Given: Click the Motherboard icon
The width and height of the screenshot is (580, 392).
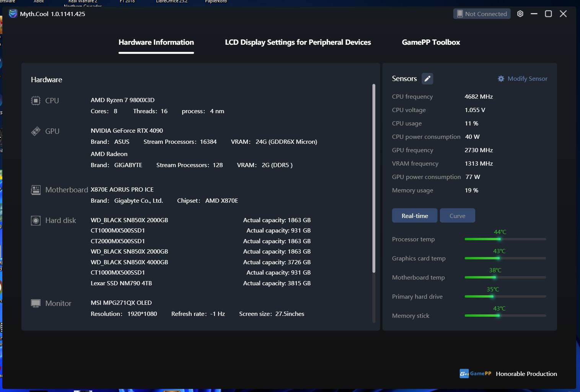Looking at the screenshot, I should (36, 190).
